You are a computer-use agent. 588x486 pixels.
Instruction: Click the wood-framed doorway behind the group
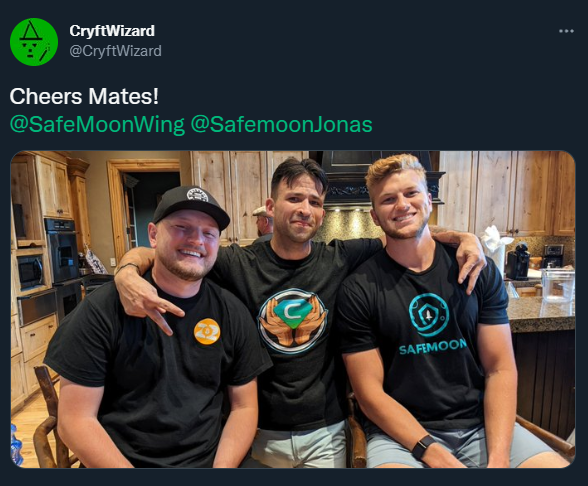[143, 210]
